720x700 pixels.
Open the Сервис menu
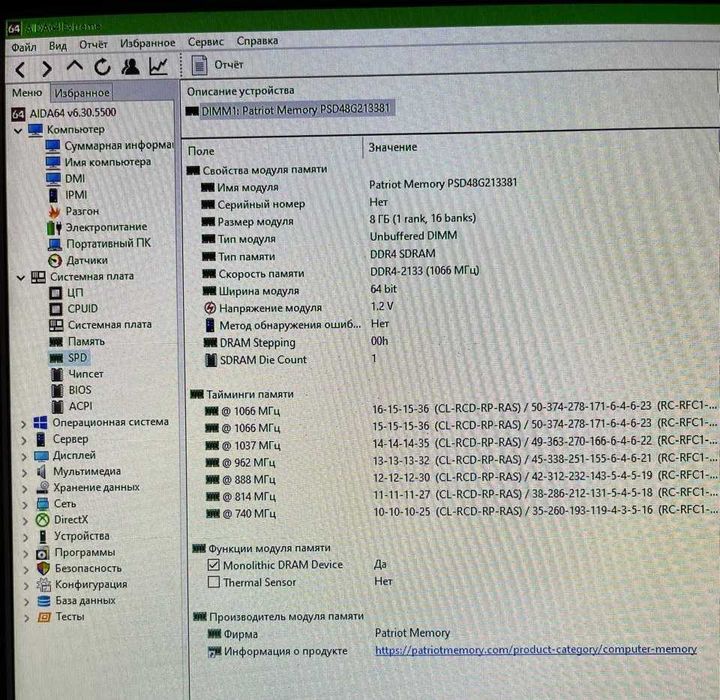point(205,42)
